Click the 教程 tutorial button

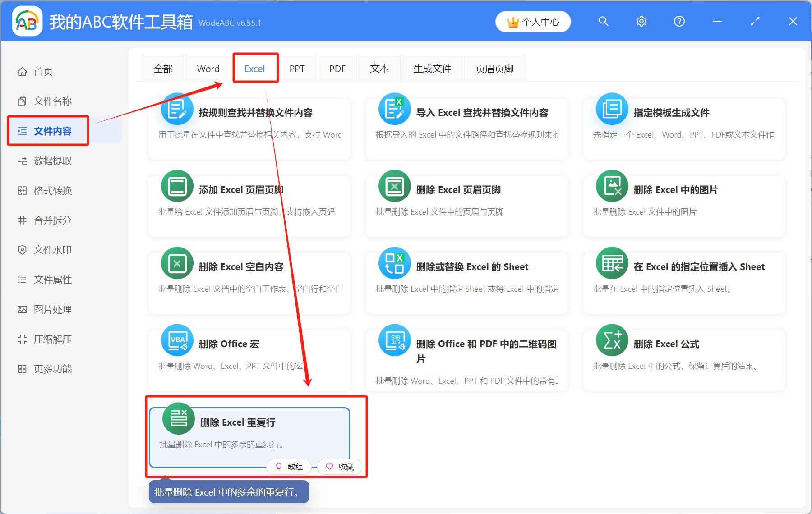click(289, 467)
